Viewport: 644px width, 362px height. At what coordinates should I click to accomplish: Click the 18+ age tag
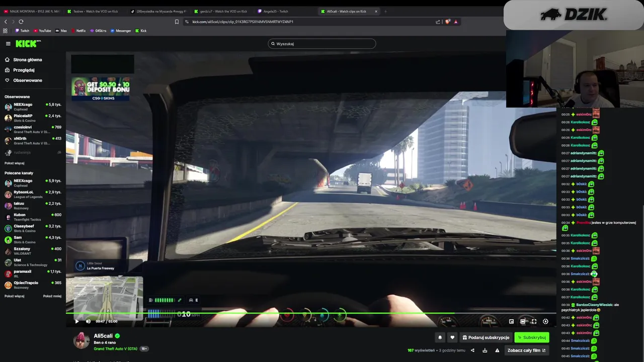144,349
